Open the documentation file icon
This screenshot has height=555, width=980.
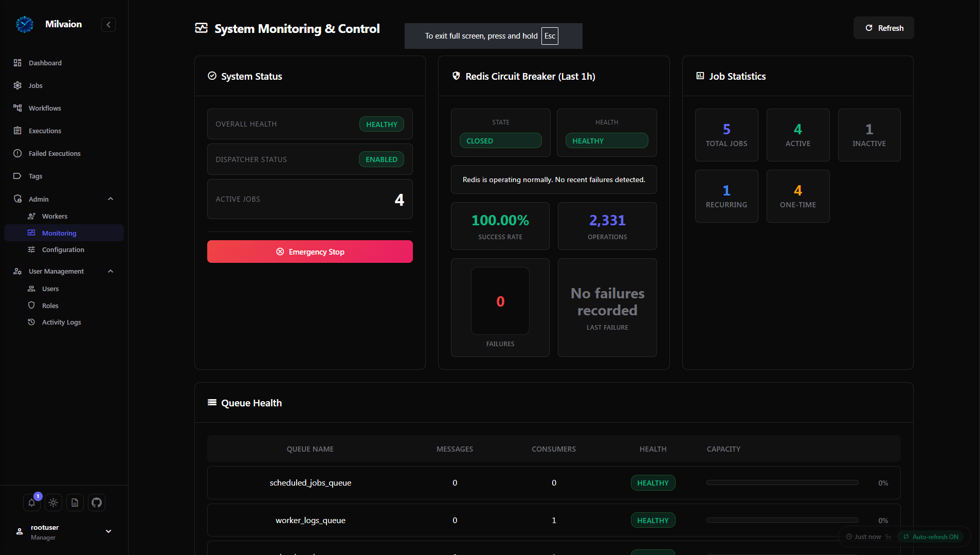pyautogui.click(x=75, y=503)
